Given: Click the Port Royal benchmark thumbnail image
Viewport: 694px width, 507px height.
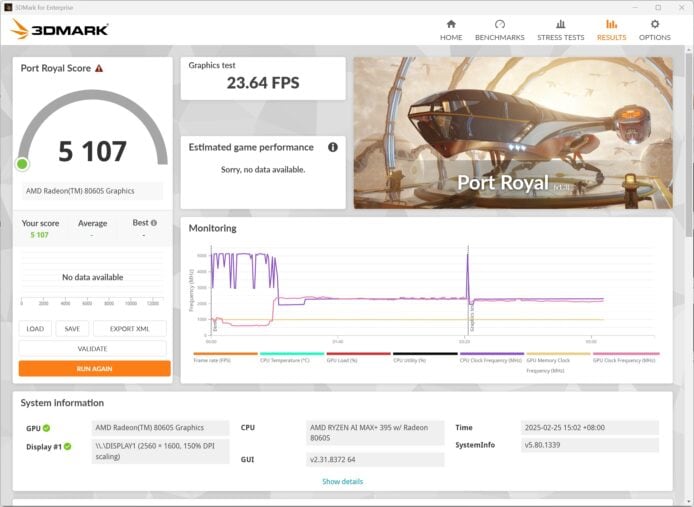Looking at the screenshot, I should coord(513,132).
